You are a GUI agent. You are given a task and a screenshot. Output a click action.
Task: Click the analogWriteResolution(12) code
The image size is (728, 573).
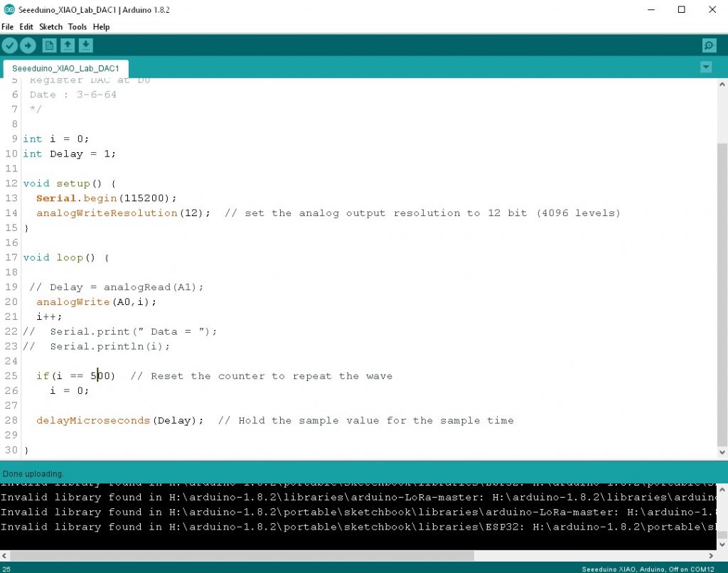click(123, 213)
